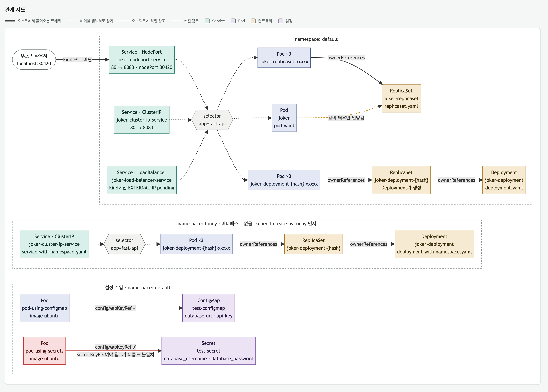Select the ConfigMap test-configmap node

pyautogui.click(x=209, y=308)
